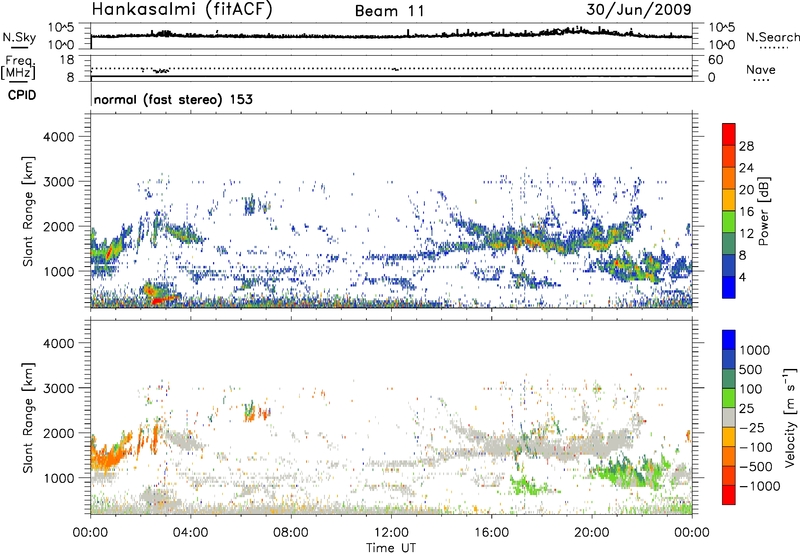
Task: Click the plot title 'Hankasalmi (fitACF)'
Action: click(182, 9)
